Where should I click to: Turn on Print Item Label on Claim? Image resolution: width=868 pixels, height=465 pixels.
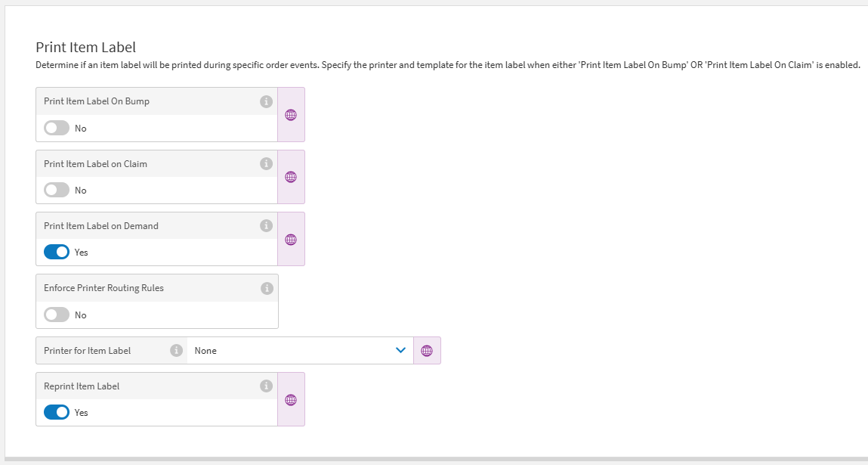coord(55,190)
